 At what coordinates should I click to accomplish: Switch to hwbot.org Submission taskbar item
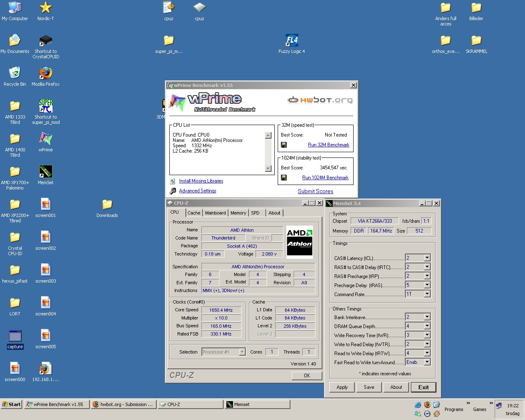click(x=123, y=404)
